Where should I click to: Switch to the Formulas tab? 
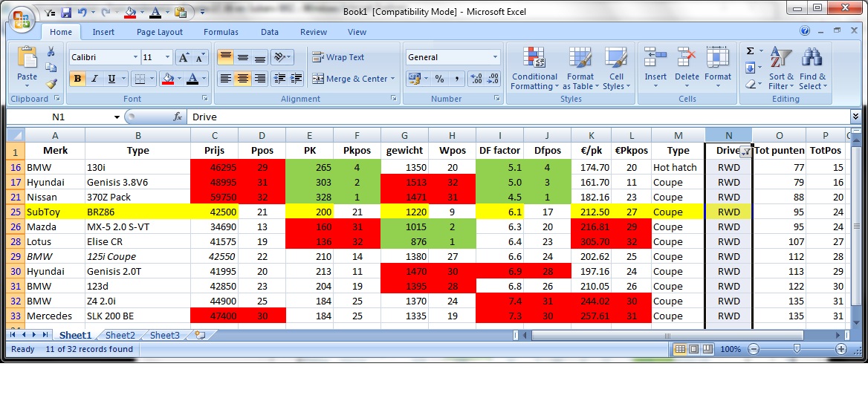pos(221,32)
